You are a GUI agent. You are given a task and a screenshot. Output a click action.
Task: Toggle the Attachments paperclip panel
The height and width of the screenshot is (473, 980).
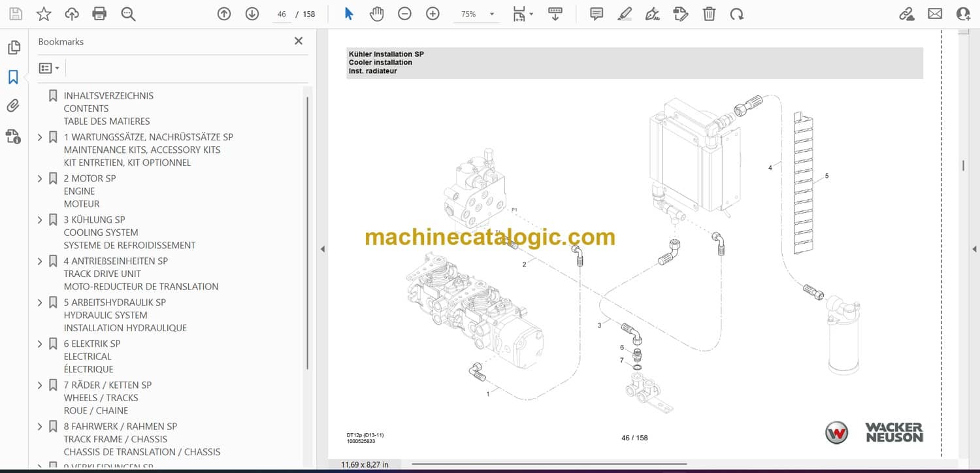tap(13, 106)
